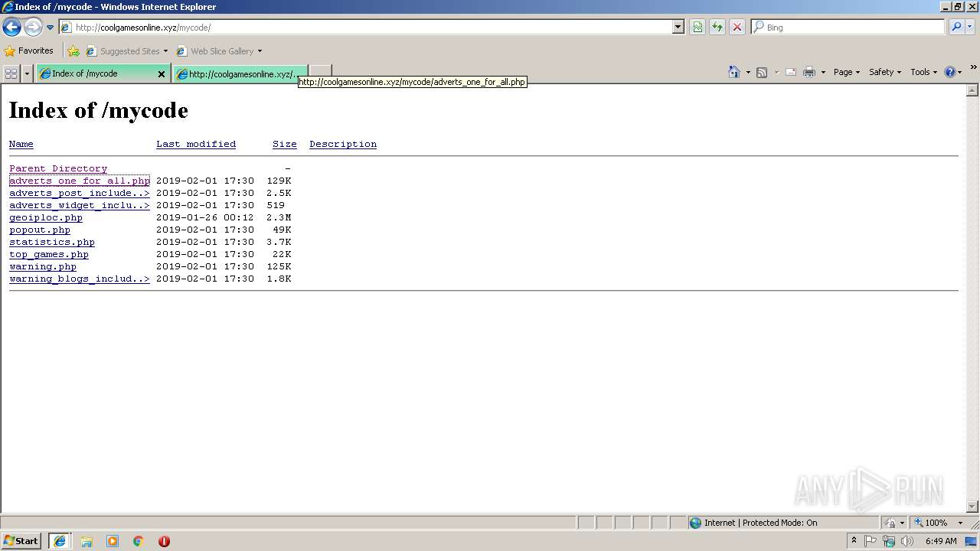Close the Index of /mycode tab
This screenshot has width=980, height=551.
[x=162, y=74]
